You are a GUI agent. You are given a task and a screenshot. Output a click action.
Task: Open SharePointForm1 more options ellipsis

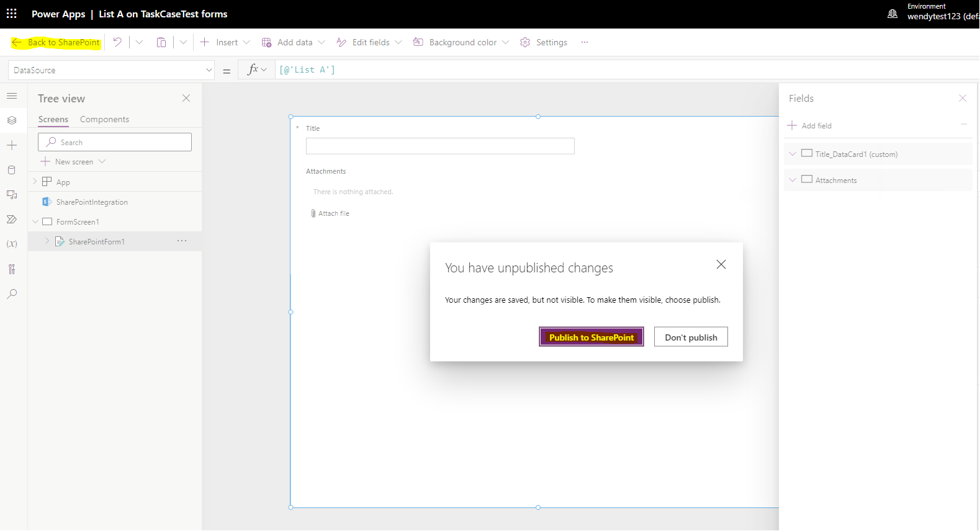[182, 241]
